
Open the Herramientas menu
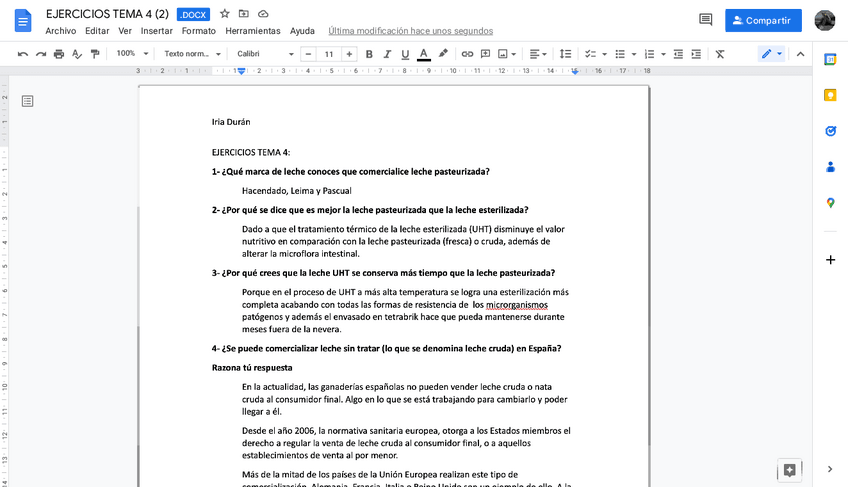253,31
